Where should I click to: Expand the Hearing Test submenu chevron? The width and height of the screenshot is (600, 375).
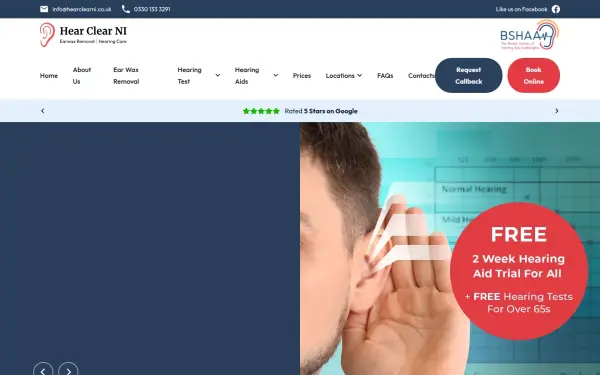coord(218,75)
